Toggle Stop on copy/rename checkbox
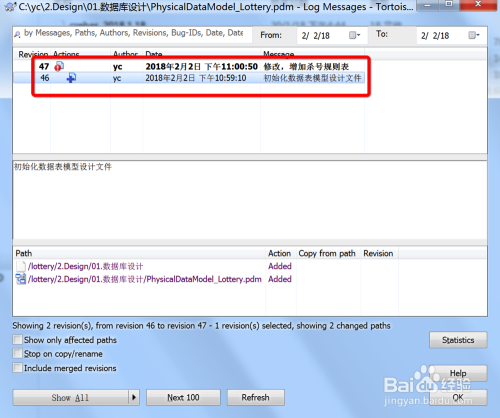The image size is (500, 418). pyautogui.click(x=17, y=353)
